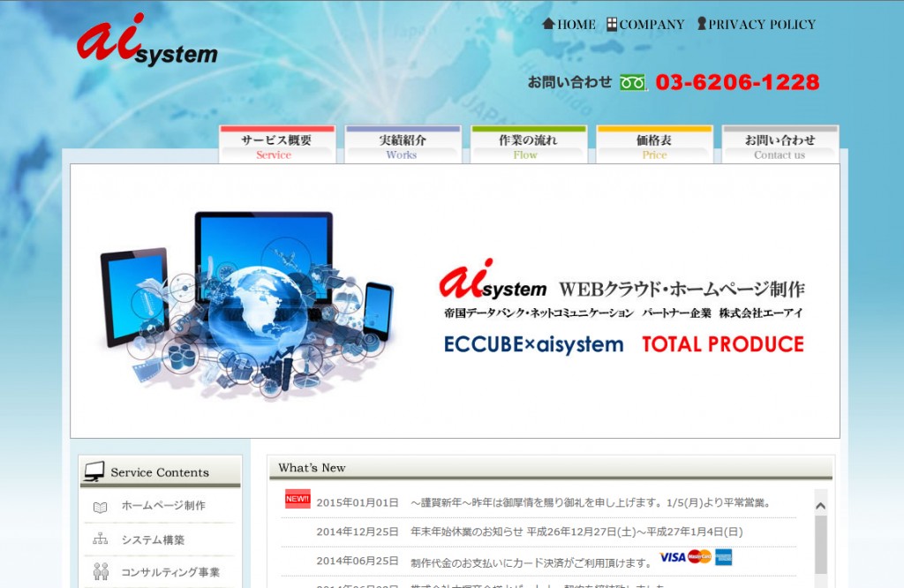Click the お問い合わせ label near phone number
The image size is (904, 588).
point(569,82)
